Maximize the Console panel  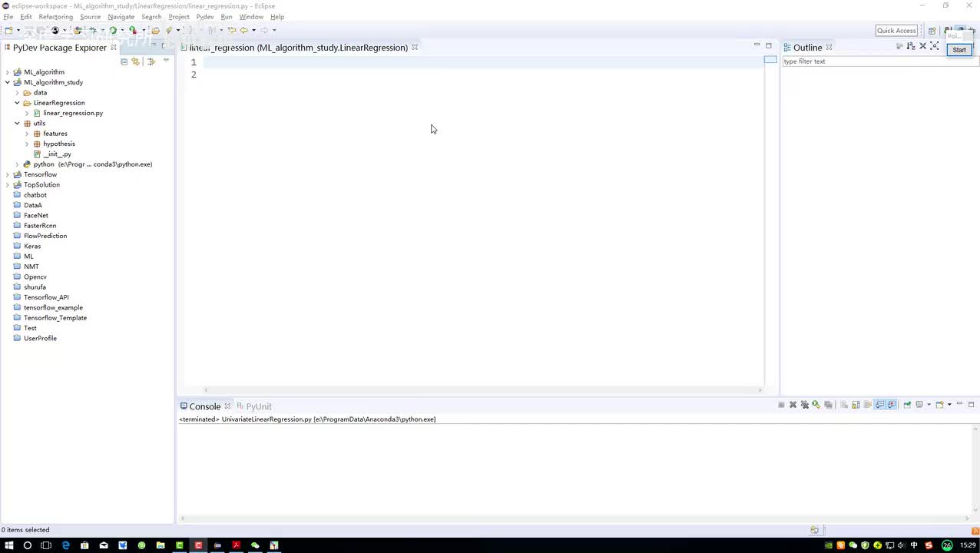971,404
